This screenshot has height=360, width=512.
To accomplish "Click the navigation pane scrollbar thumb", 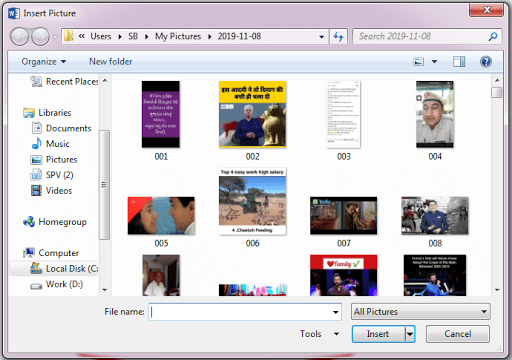I will point(105,185).
